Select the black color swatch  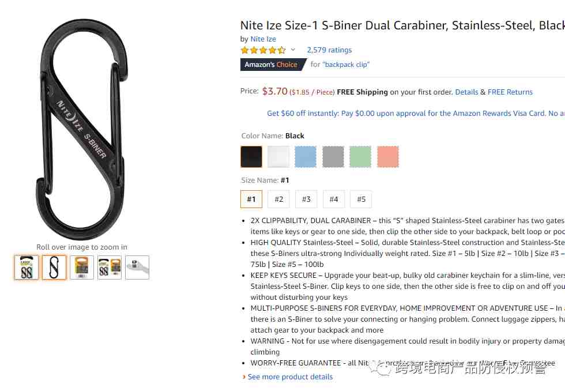tap(251, 157)
